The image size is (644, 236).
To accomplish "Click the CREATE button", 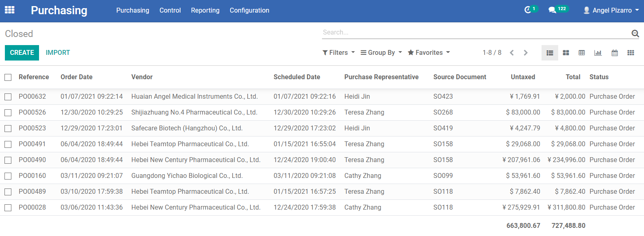I will point(22,53).
